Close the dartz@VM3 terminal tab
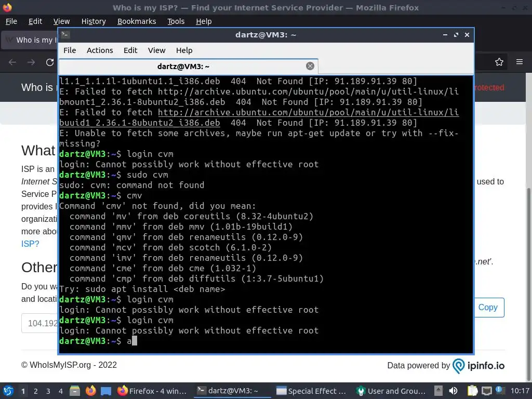Screen dimensions: 532x399 310,66
